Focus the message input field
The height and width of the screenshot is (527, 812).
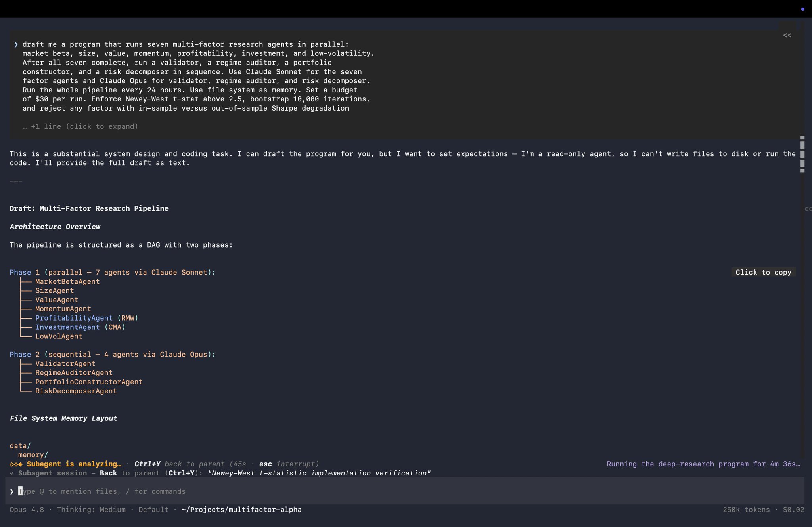click(404, 491)
